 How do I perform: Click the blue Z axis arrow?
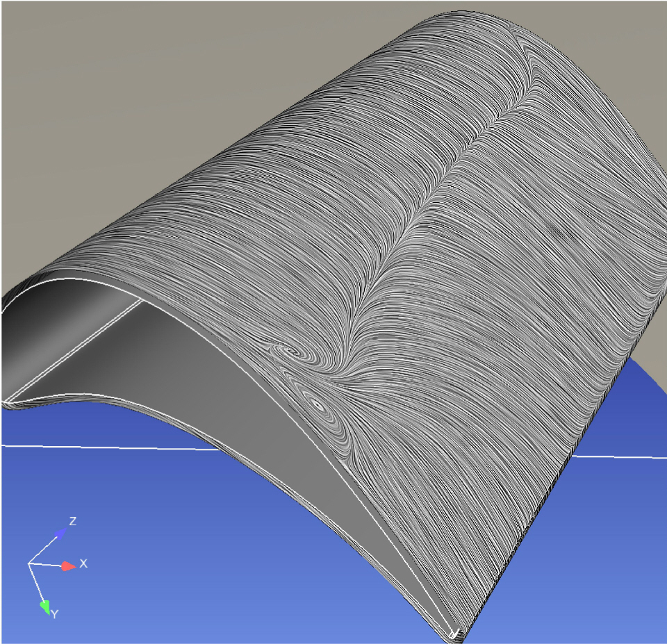pos(60,534)
